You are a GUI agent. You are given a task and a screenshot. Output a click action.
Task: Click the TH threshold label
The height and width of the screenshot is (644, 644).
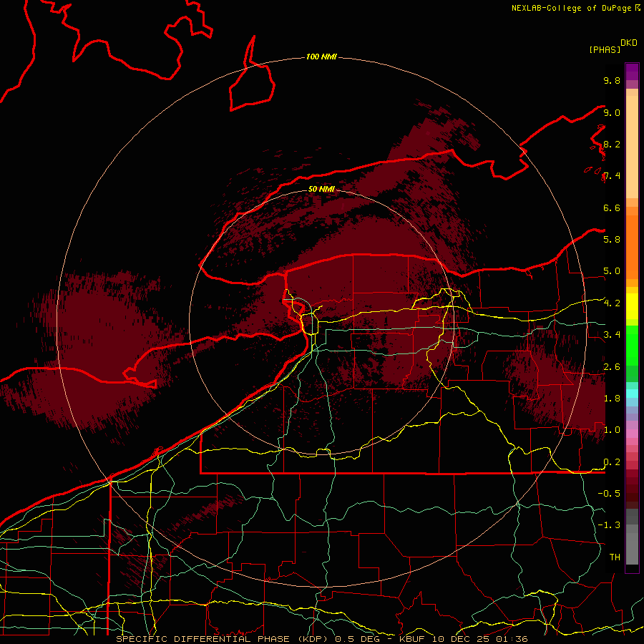pyautogui.click(x=615, y=557)
